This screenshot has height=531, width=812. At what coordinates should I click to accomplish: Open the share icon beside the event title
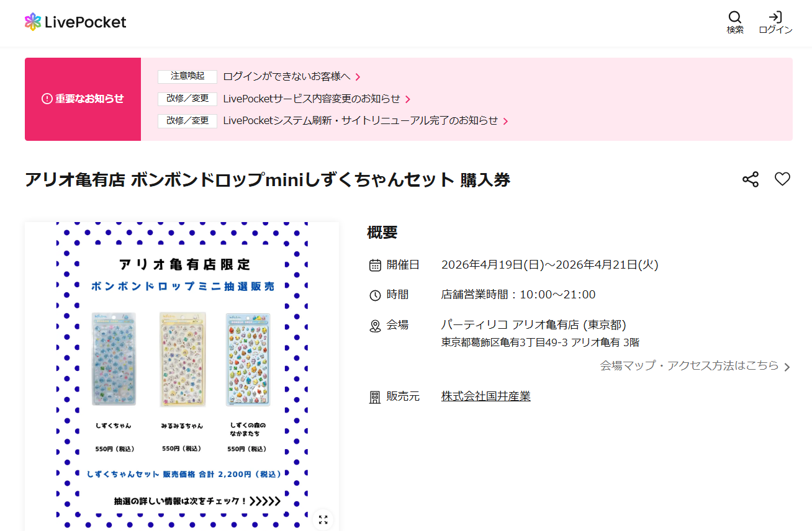(x=750, y=179)
